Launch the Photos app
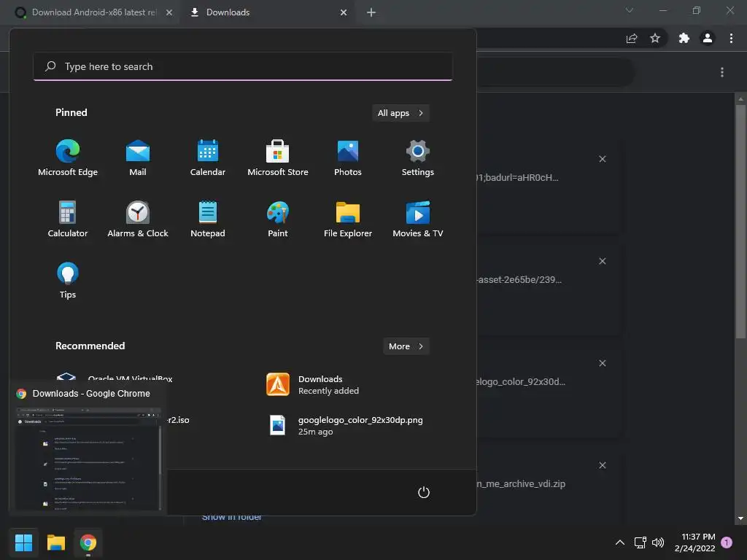This screenshot has width=747, height=560. (x=348, y=158)
